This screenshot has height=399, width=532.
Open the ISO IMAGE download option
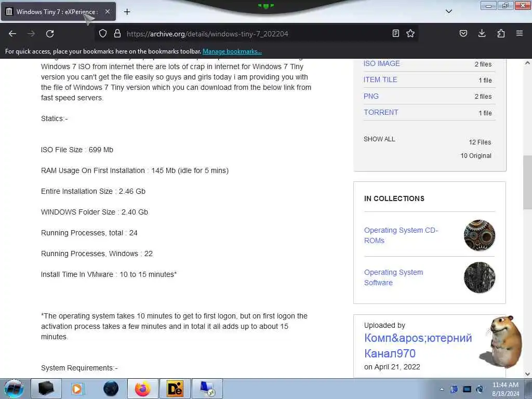382,63
